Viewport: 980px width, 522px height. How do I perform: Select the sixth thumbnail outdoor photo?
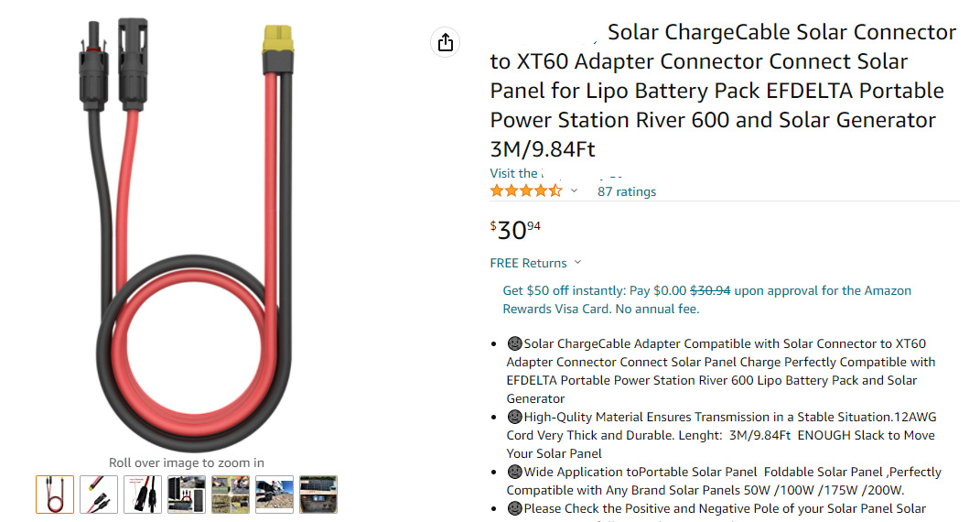pyautogui.click(x=275, y=495)
